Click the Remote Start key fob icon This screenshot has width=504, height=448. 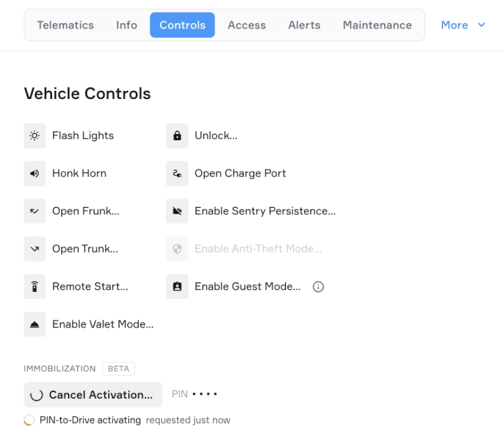(x=35, y=286)
